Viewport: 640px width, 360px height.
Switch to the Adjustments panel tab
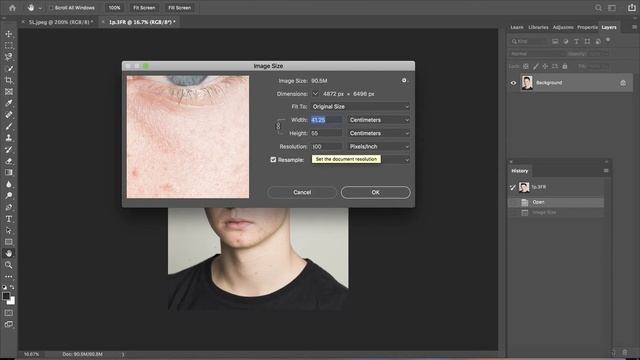[563, 27]
